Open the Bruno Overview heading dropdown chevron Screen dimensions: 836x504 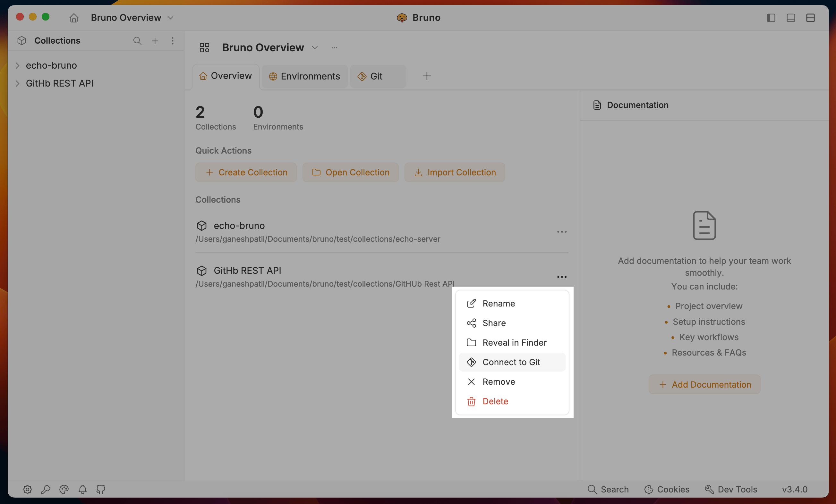pos(314,47)
